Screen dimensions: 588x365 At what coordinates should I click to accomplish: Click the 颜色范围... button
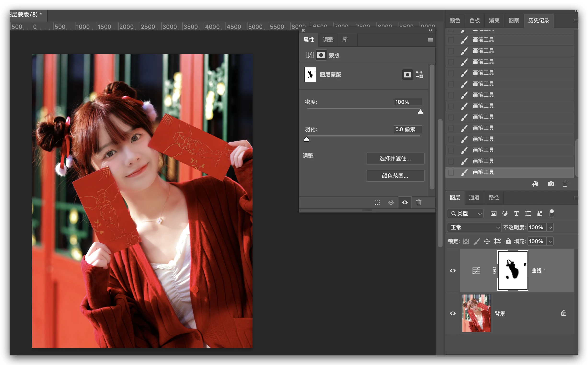tap(395, 176)
